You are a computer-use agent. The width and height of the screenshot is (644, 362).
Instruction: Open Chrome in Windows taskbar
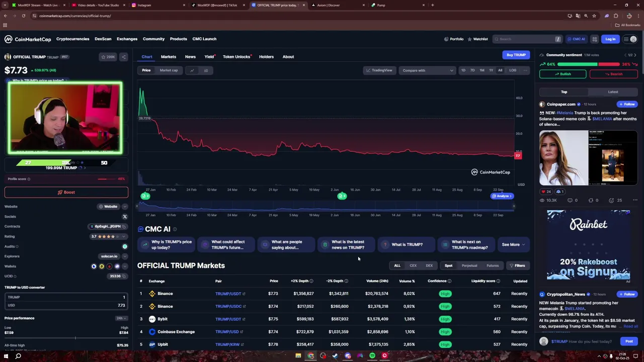(310, 356)
